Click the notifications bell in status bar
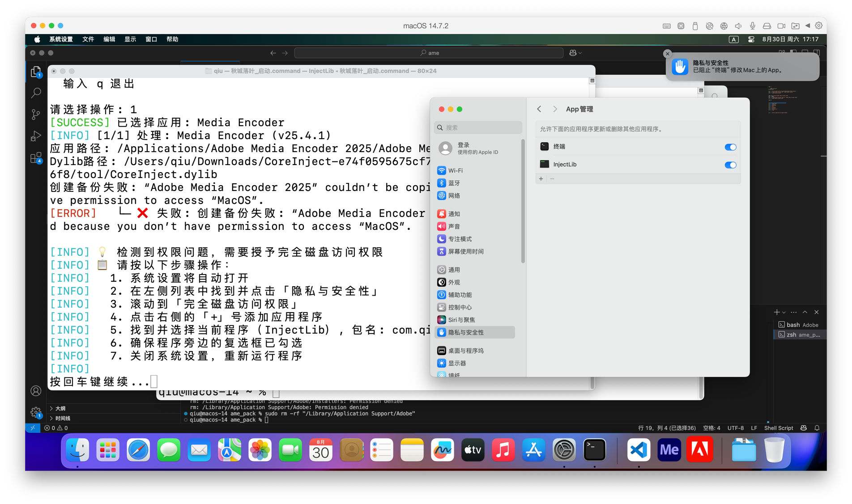 click(x=817, y=428)
